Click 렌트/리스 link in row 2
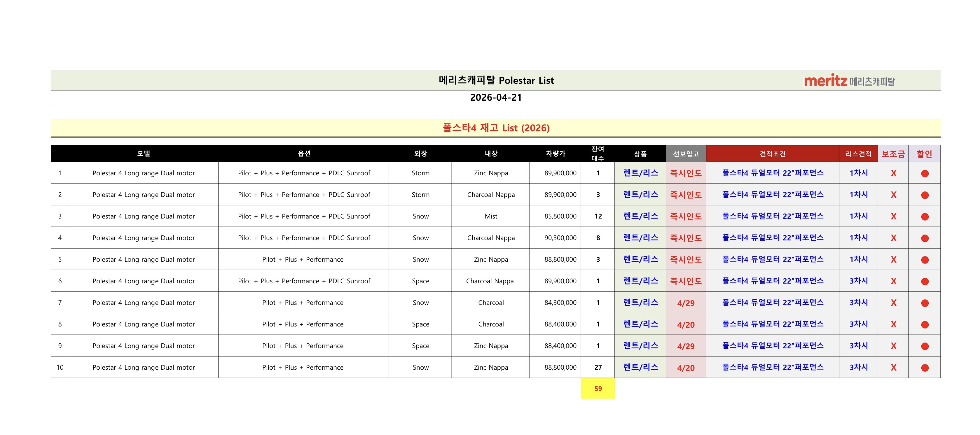The height and width of the screenshot is (435, 980). (x=640, y=195)
